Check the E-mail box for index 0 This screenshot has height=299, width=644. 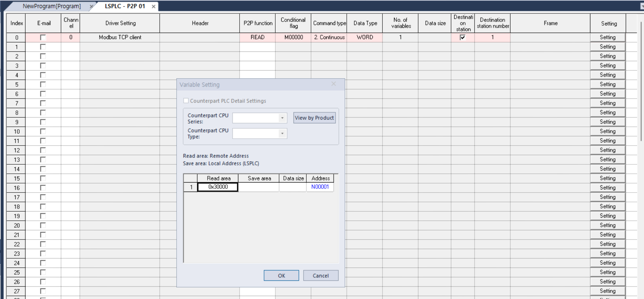43,37
